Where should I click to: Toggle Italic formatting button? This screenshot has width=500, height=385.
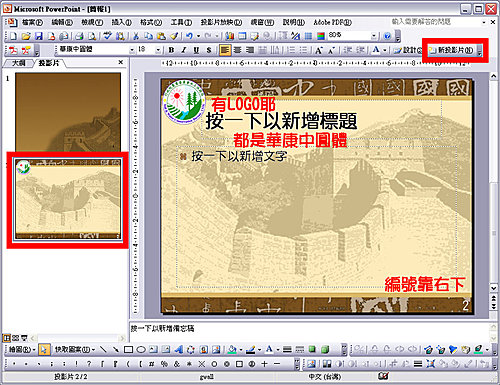coord(184,50)
